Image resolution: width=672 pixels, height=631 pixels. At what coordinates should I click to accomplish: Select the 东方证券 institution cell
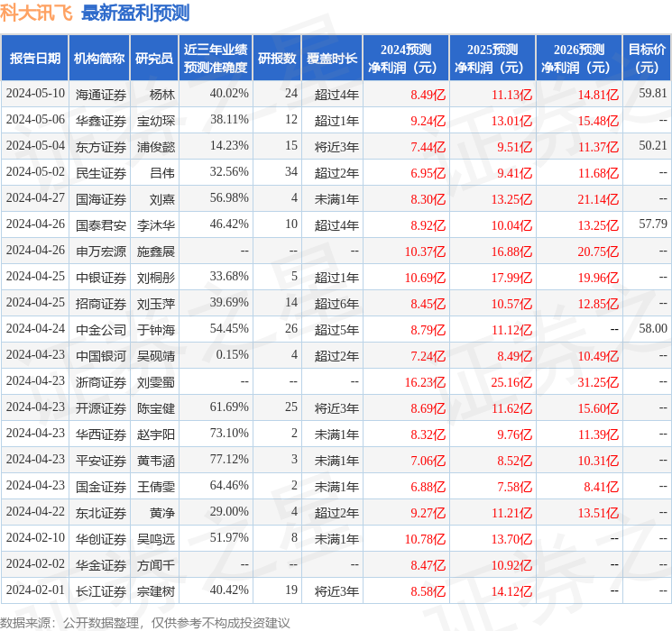point(101,147)
